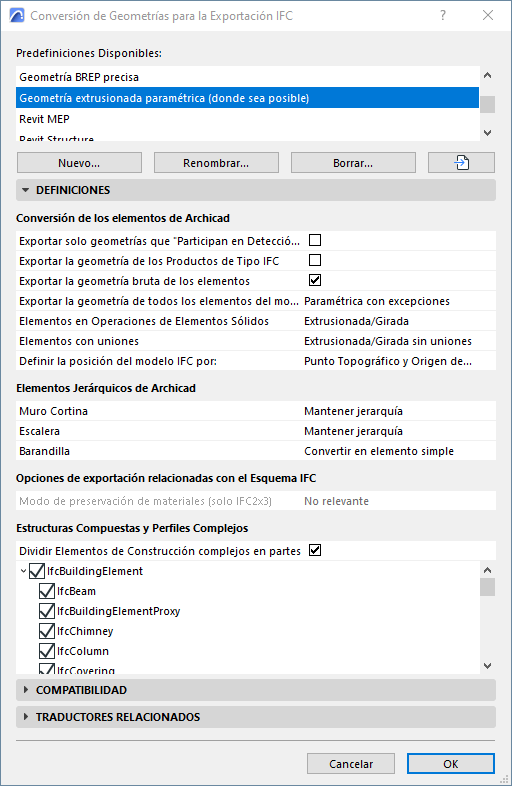Click presets list scroll up arrow
The width and height of the screenshot is (512, 786).
487,75
